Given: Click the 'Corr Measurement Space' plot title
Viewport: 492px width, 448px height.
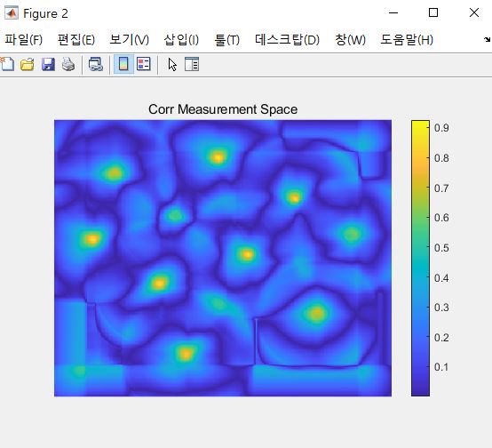Looking at the screenshot, I should click(x=223, y=109).
